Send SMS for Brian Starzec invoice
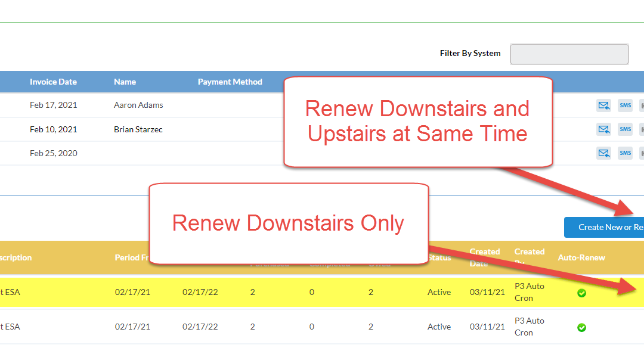The width and height of the screenshot is (644, 351). click(625, 129)
